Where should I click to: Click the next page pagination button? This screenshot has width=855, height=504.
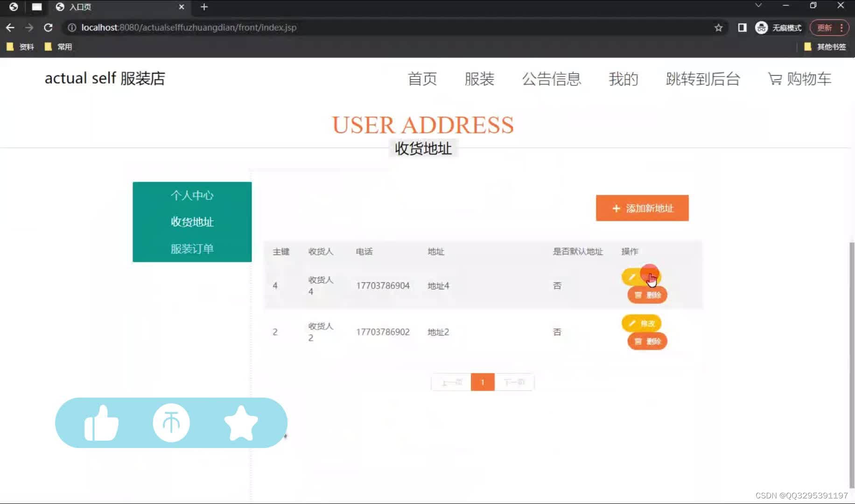point(514,382)
